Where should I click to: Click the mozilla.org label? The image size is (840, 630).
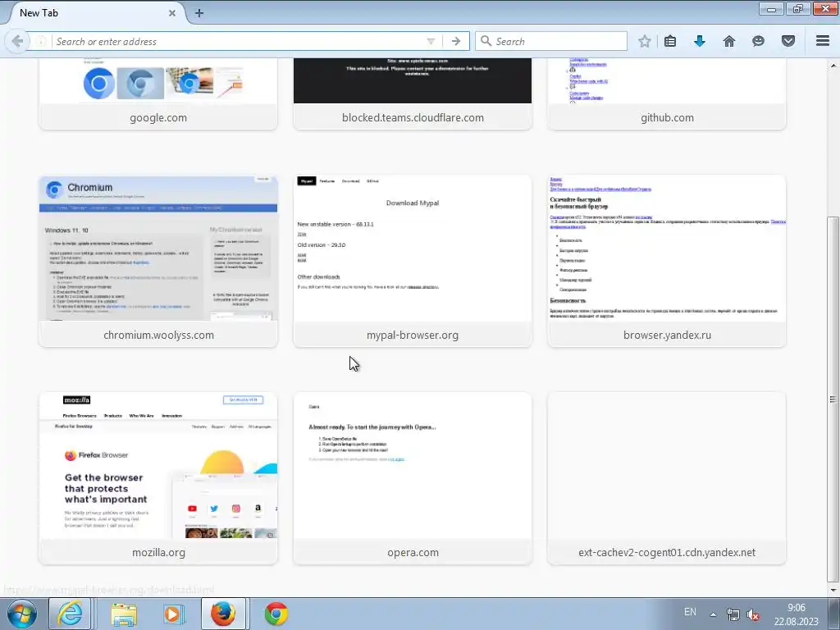coord(158,552)
